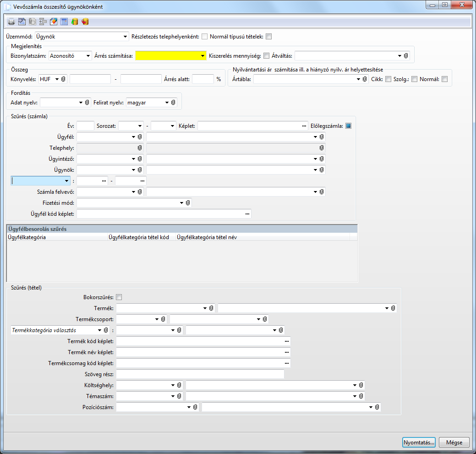Open the Üzemmód dropdown
This screenshot has height=454, width=476.
point(126,37)
